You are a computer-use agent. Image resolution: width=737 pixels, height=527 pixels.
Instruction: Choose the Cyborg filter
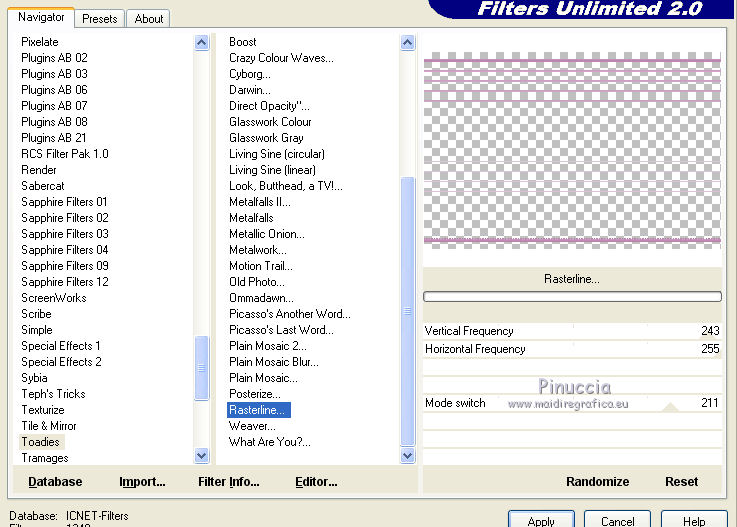(250, 74)
